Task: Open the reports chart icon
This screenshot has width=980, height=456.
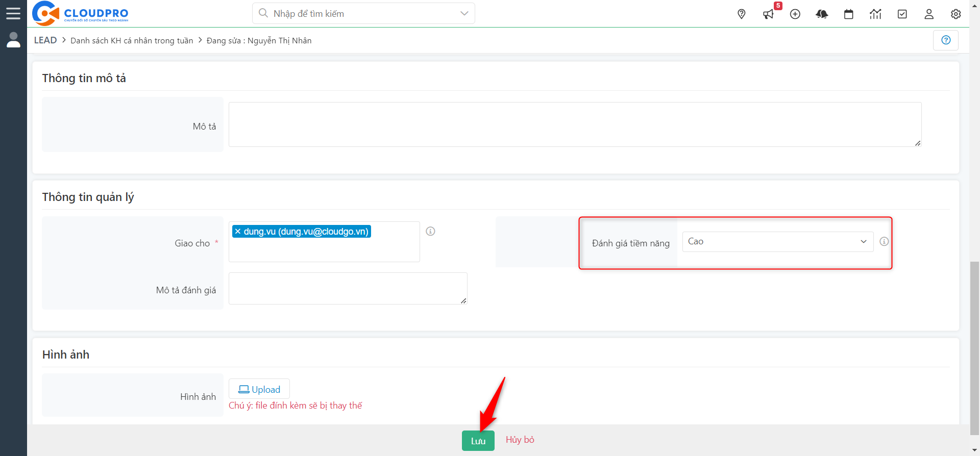Action: [875, 14]
